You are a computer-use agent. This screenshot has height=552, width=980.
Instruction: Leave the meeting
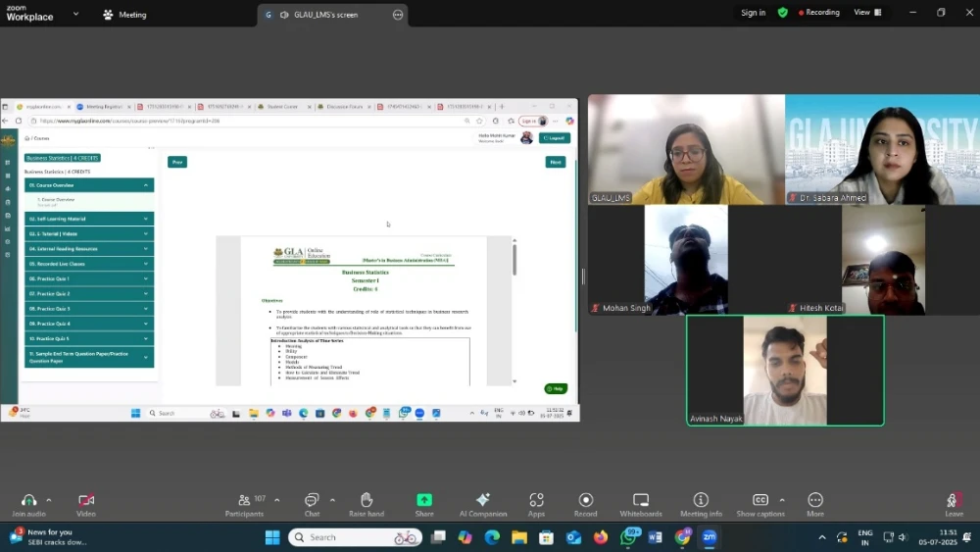[953, 502]
